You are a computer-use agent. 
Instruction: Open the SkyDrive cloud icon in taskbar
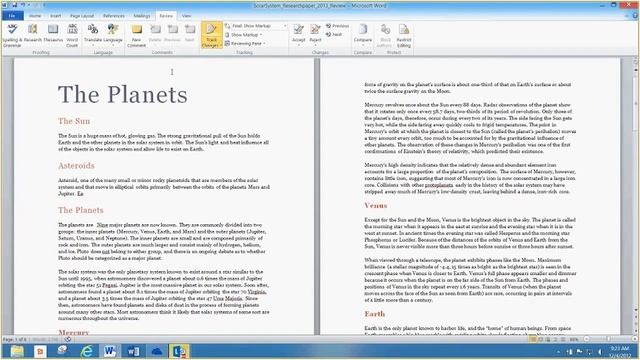click(157, 351)
